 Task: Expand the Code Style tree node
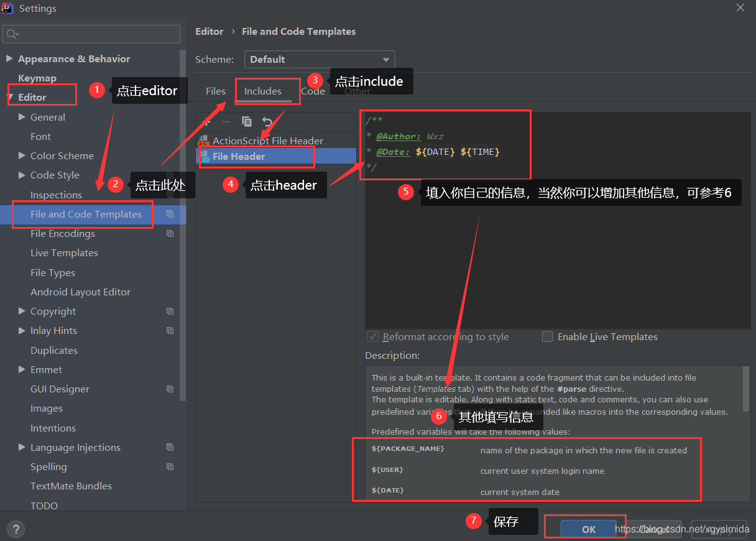(x=22, y=175)
